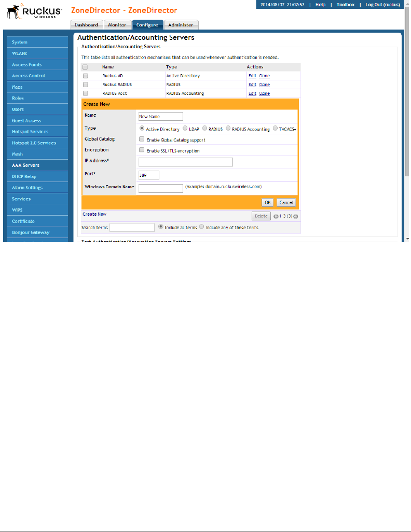The height and width of the screenshot is (532, 411).
Task: Click Edit for Ruckus AD
Action: (x=252, y=76)
